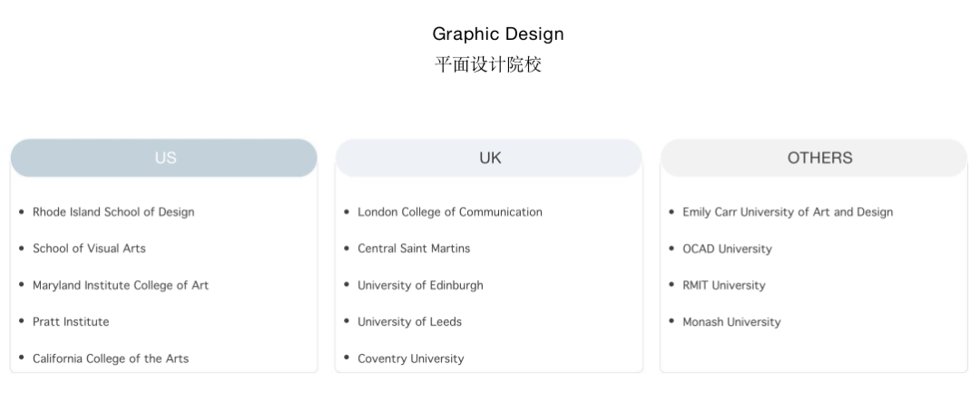Click Rhode Island School of Design
980x402 pixels.
click(113, 212)
